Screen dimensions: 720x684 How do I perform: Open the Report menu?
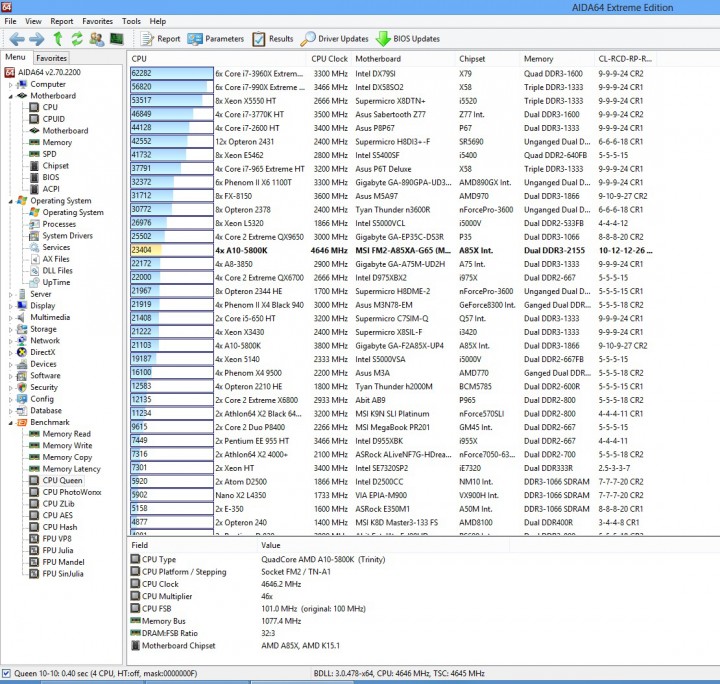pos(62,21)
